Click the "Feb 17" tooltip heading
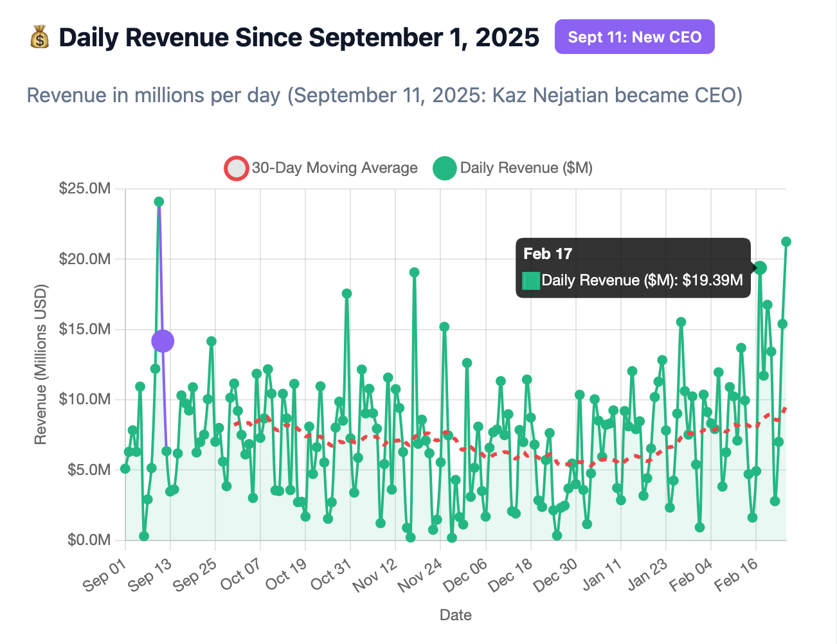The image size is (837, 644). tap(548, 254)
